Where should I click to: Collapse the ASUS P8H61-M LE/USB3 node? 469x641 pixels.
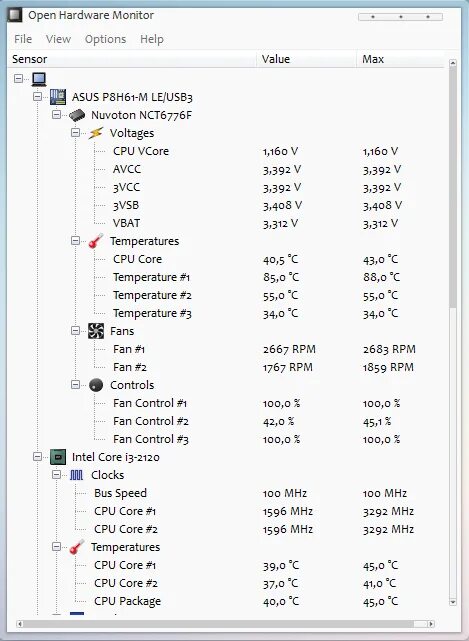(x=37, y=96)
